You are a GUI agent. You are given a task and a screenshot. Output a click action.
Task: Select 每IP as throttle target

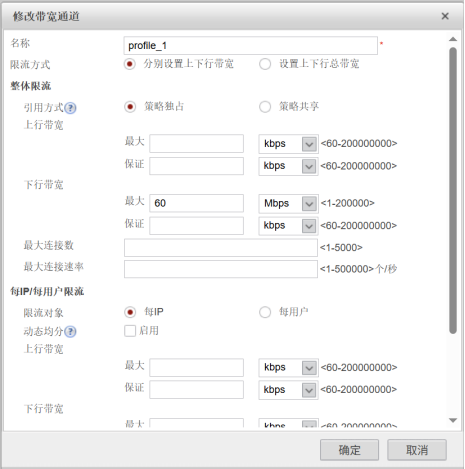coord(130,312)
